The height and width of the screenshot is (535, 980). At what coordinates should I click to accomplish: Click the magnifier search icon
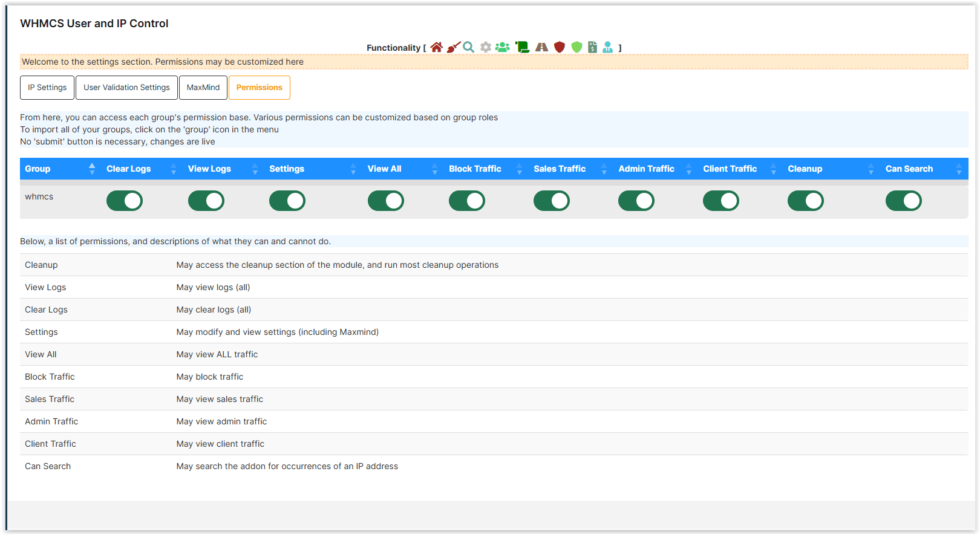click(468, 47)
